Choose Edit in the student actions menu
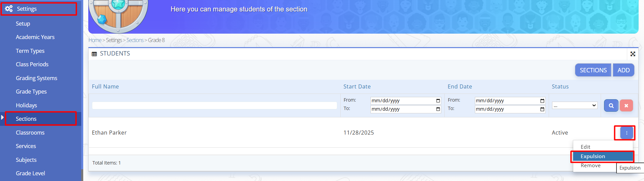The height and width of the screenshot is (181, 644). coord(586,147)
